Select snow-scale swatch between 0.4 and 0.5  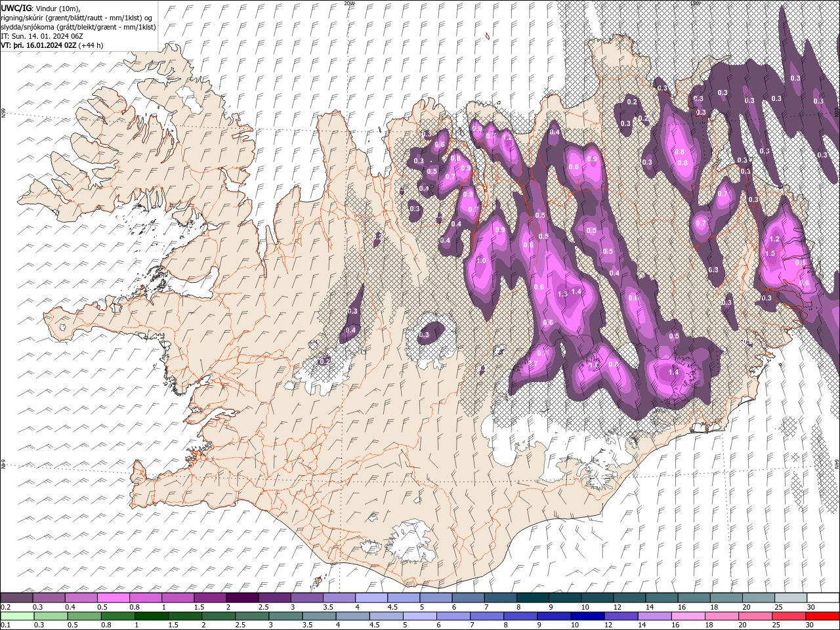81,598
